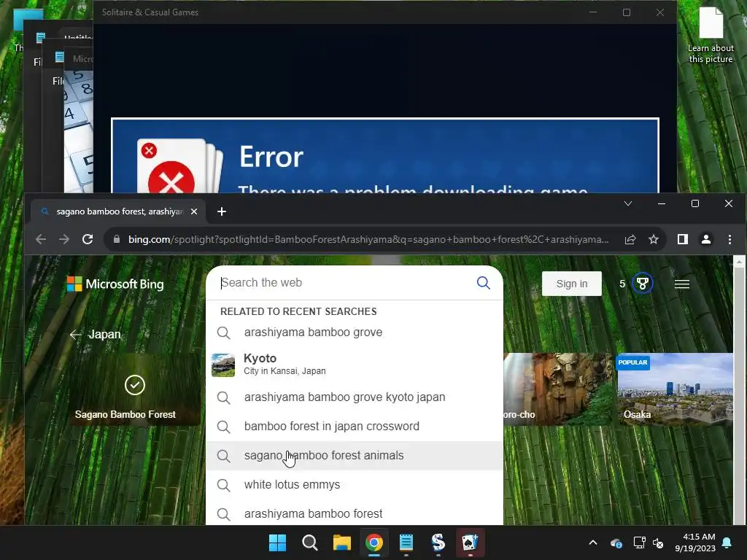Click the rewards points count 5
Screen dimensions: 747x560
pos(622,284)
